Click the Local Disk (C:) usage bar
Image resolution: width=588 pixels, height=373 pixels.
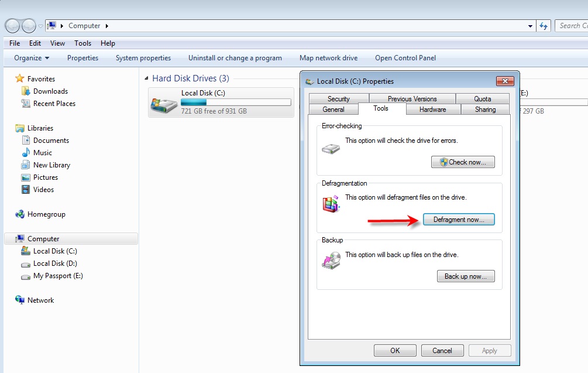(236, 102)
